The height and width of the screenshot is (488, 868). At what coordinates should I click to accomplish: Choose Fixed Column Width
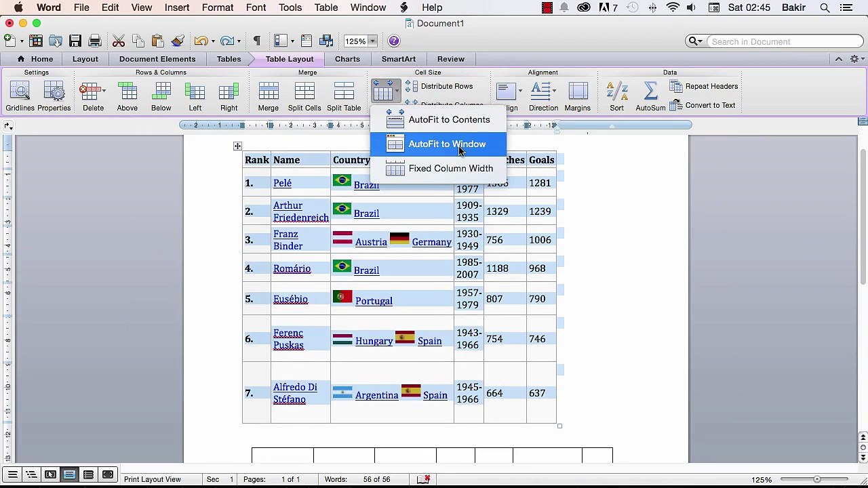click(x=438, y=168)
